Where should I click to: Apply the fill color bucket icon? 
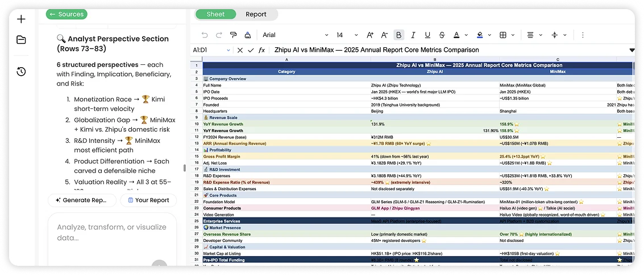click(480, 35)
